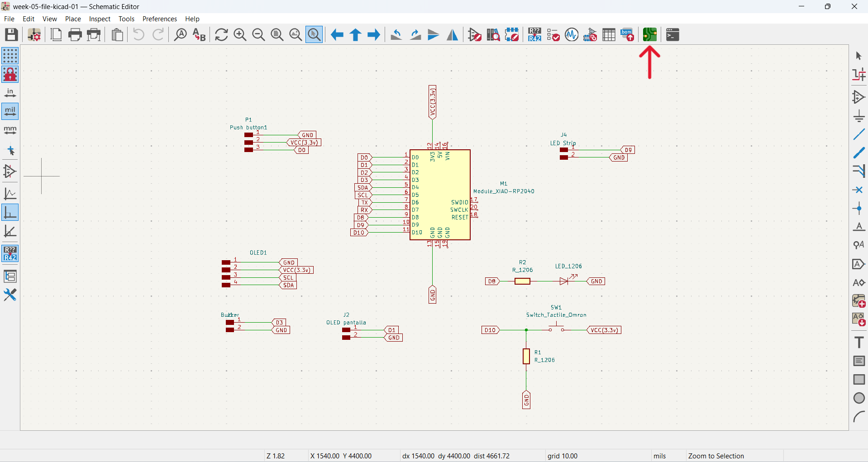This screenshot has height=462, width=868.
Task: Navigate up one sheet with the blue up arrow
Action: click(356, 34)
